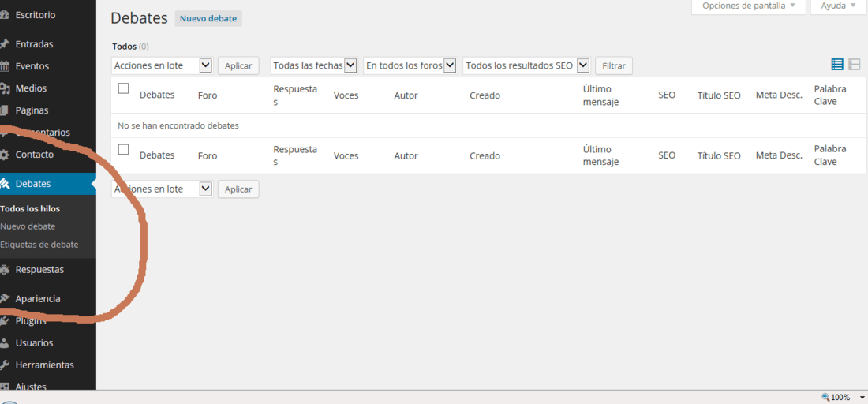The height and width of the screenshot is (404, 868).
Task: Click Debates column label in table footer
Action: coord(157,156)
